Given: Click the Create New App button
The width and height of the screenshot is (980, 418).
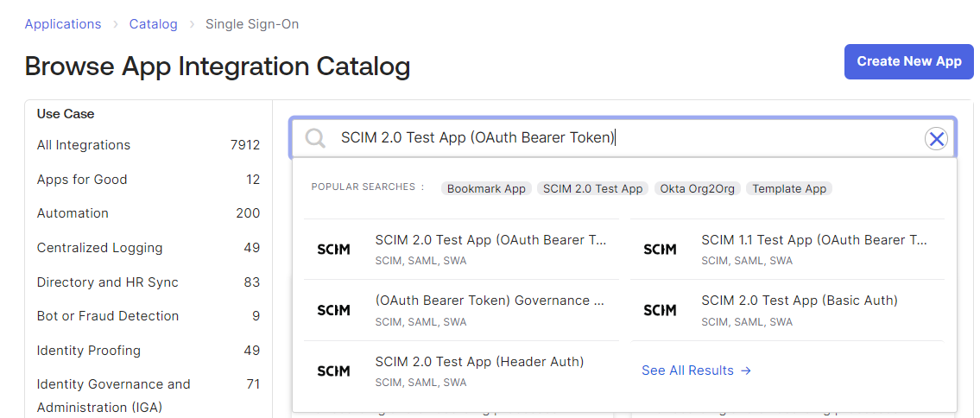Looking at the screenshot, I should 908,62.
